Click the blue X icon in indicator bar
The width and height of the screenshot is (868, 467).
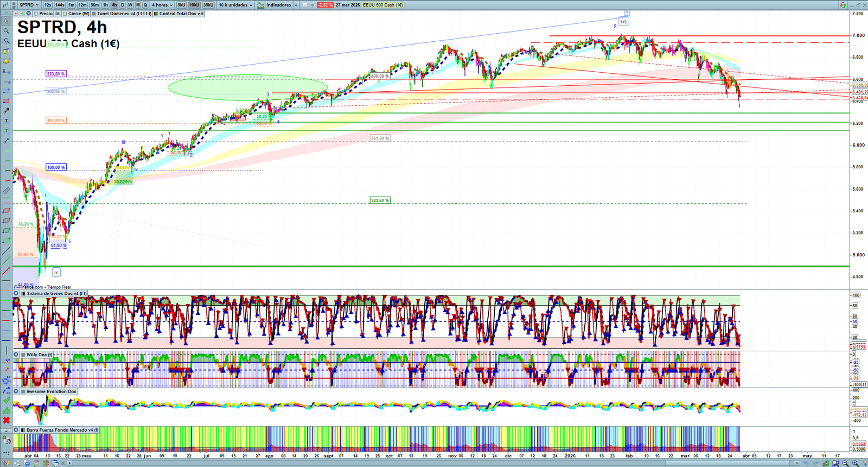click(28, 14)
